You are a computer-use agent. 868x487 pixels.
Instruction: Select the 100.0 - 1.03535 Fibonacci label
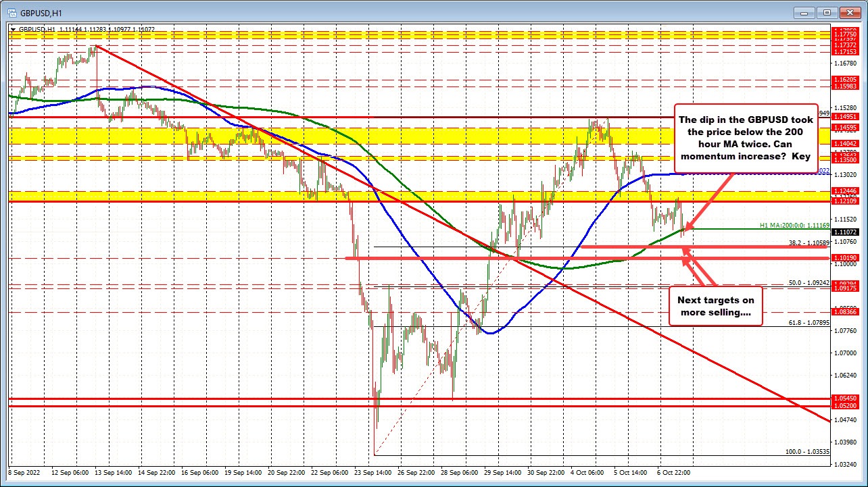coord(808,451)
